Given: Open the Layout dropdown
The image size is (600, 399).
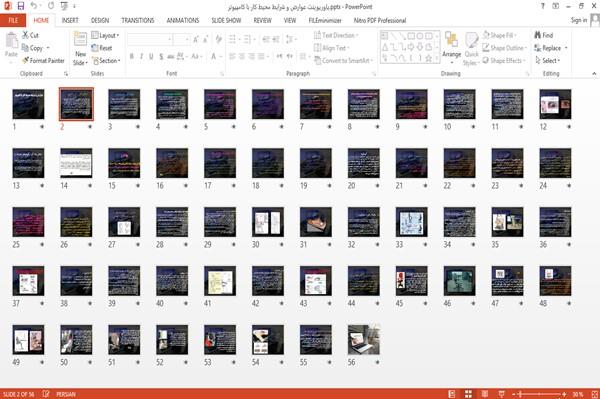Looking at the screenshot, I should (x=105, y=35).
